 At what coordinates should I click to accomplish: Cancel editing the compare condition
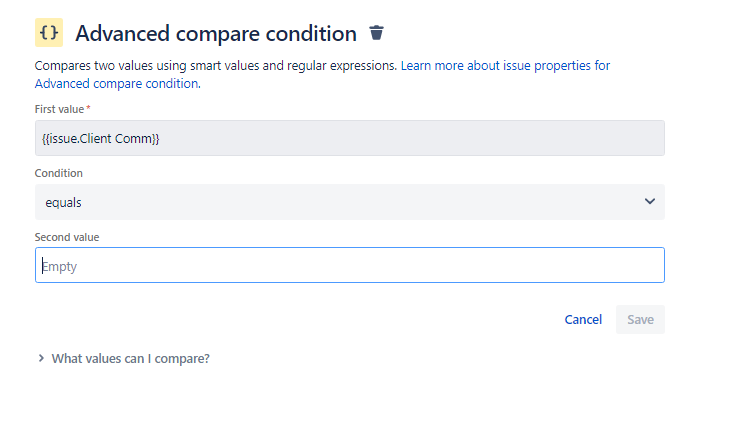click(x=583, y=319)
